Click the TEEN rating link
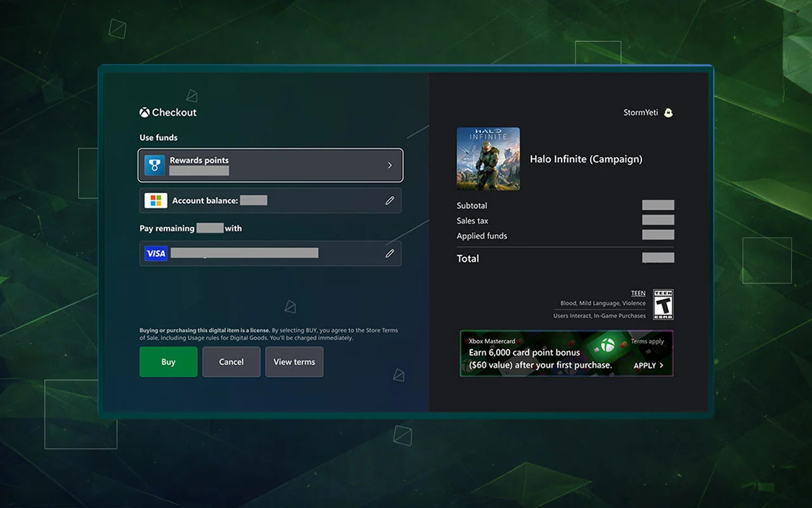Viewport: 812px width, 508px height. (638, 293)
